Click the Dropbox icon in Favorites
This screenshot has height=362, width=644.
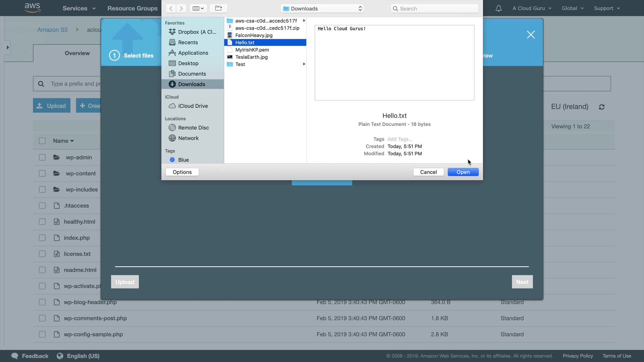pos(172,32)
